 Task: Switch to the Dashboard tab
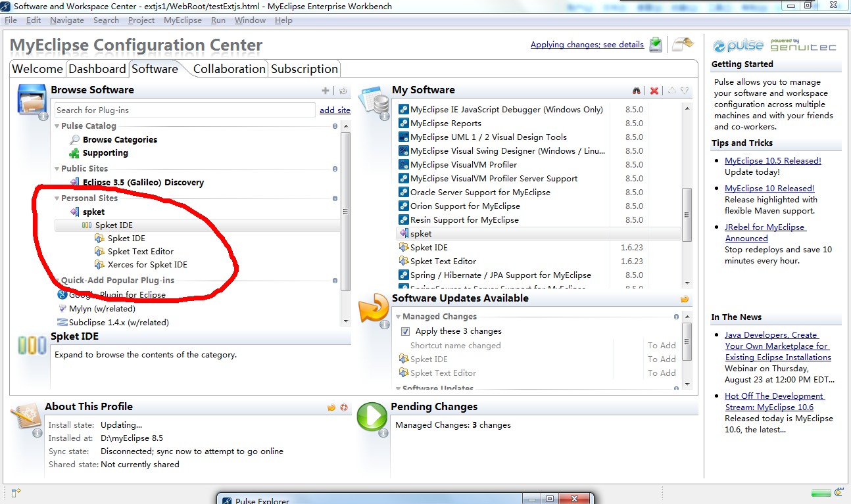click(97, 69)
